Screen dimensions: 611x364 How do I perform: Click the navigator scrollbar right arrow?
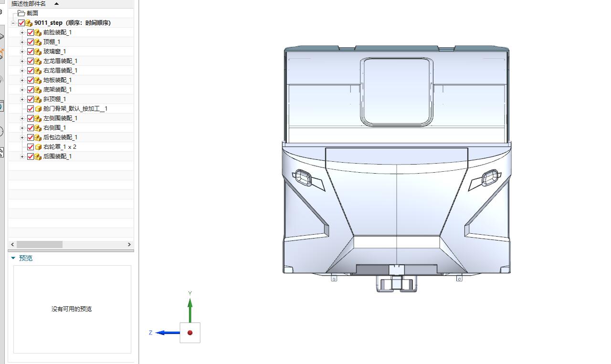pyautogui.click(x=129, y=244)
